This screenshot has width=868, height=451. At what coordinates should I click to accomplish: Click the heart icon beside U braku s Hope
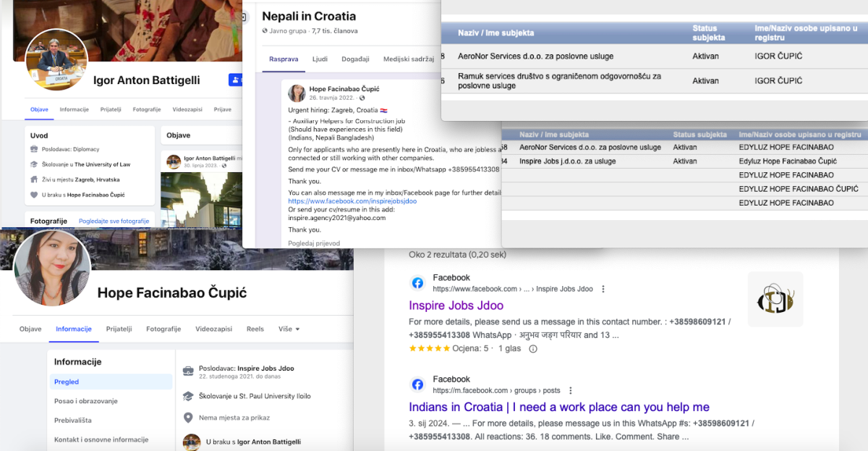click(x=34, y=195)
